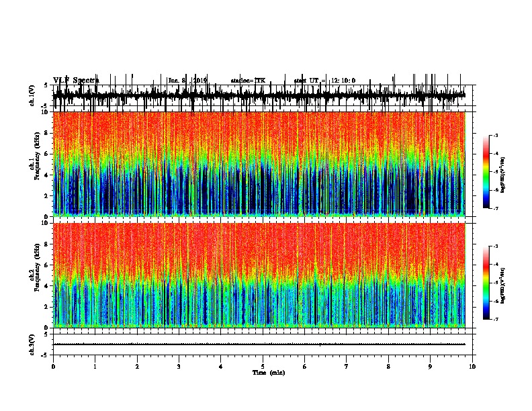532x411 pixels.
Task: Click the 'ch.3(V)' waveform axis label
Action: (x=32, y=345)
